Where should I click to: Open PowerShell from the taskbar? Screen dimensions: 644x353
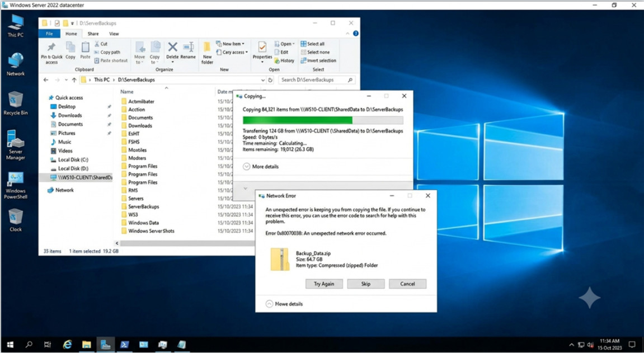click(124, 345)
